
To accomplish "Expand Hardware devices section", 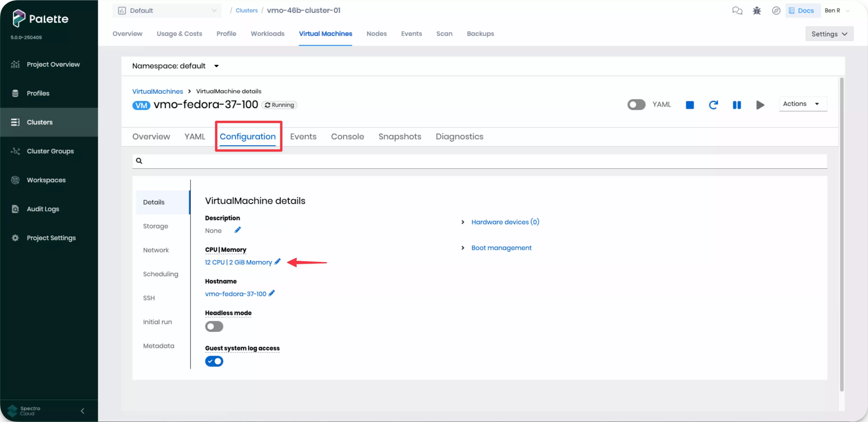I will [x=505, y=222].
